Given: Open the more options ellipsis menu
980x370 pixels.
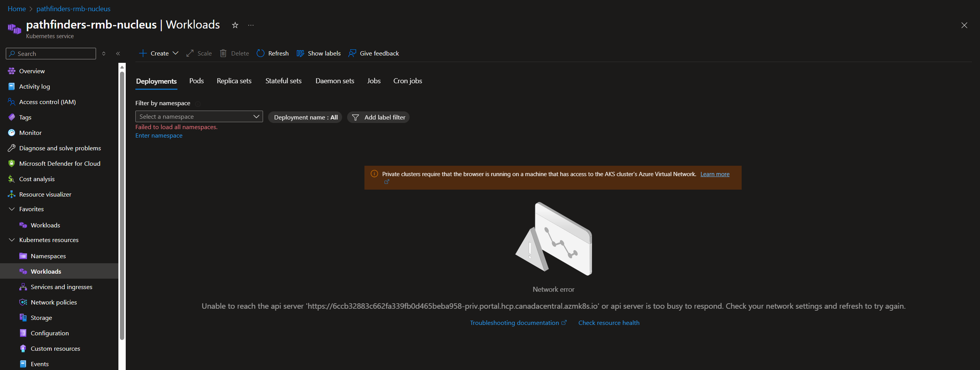Looking at the screenshot, I should (x=251, y=25).
